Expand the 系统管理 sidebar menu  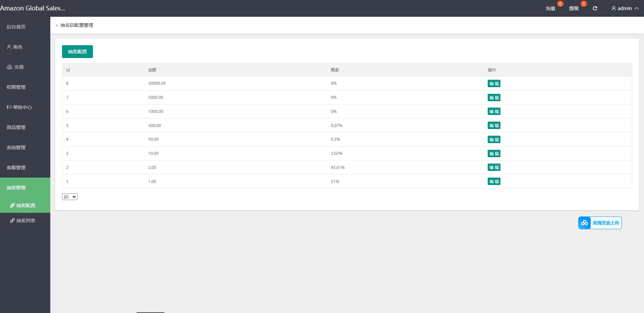pyautogui.click(x=16, y=147)
